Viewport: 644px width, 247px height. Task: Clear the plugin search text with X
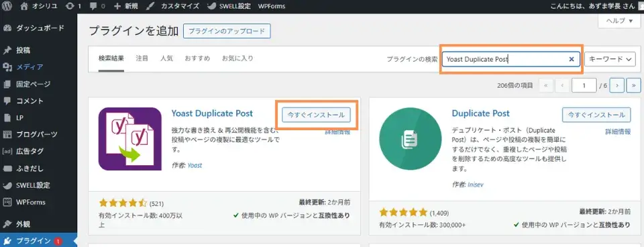pos(572,59)
